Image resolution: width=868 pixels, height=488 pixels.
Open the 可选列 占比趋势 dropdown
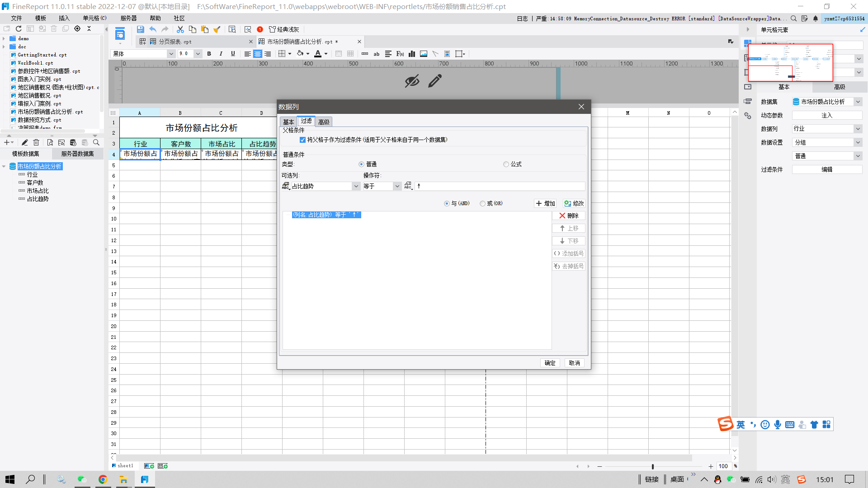click(356, 186)
